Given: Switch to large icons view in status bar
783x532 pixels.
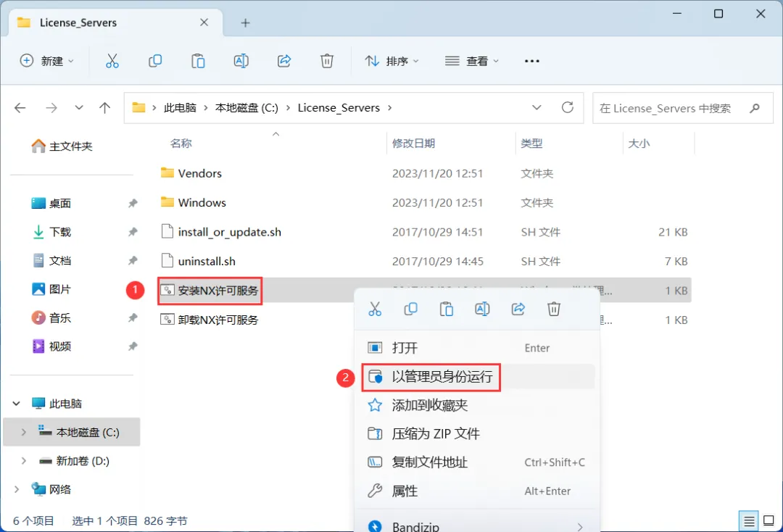Looking at the screenshot, I should pos(769,521).
